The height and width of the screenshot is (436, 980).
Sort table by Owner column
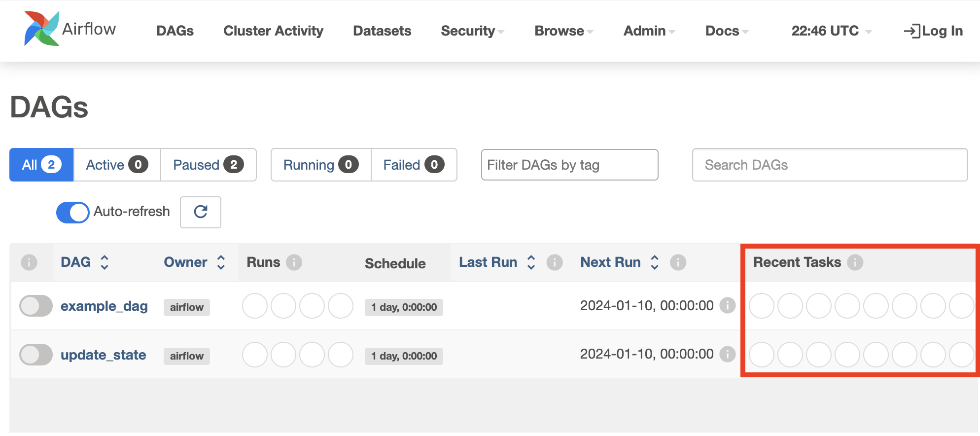coord(195,262)
